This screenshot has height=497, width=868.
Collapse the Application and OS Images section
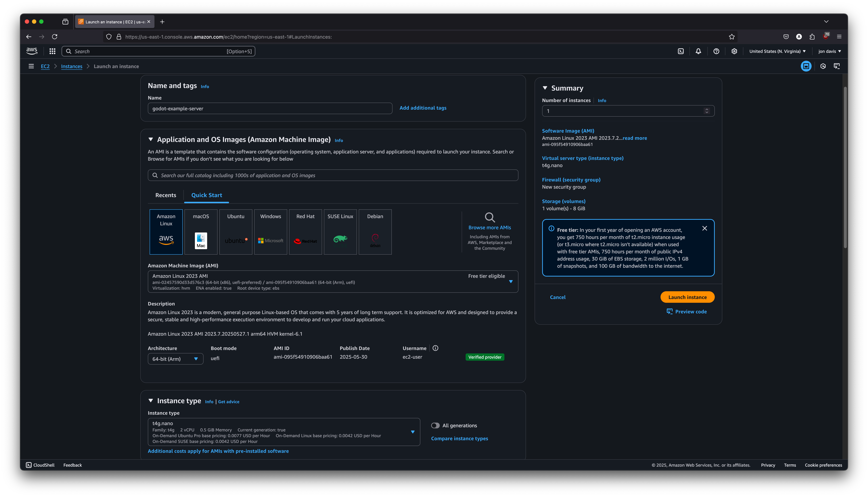151,139
